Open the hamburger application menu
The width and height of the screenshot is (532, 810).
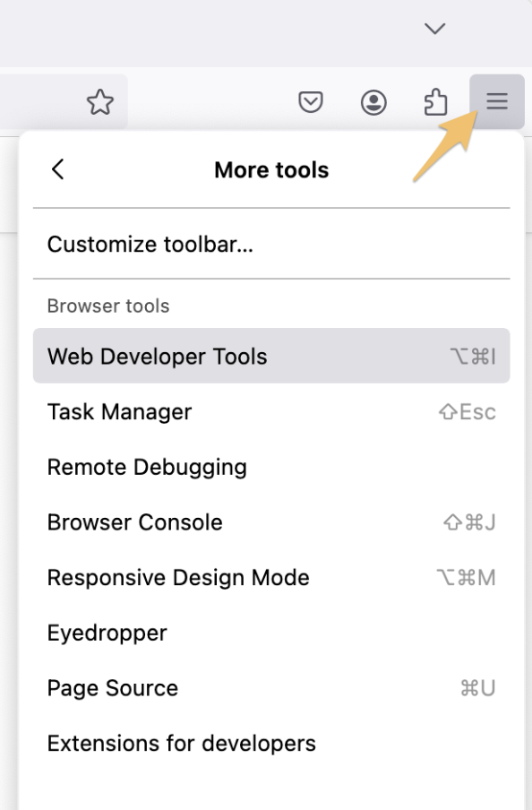point(497,101)
